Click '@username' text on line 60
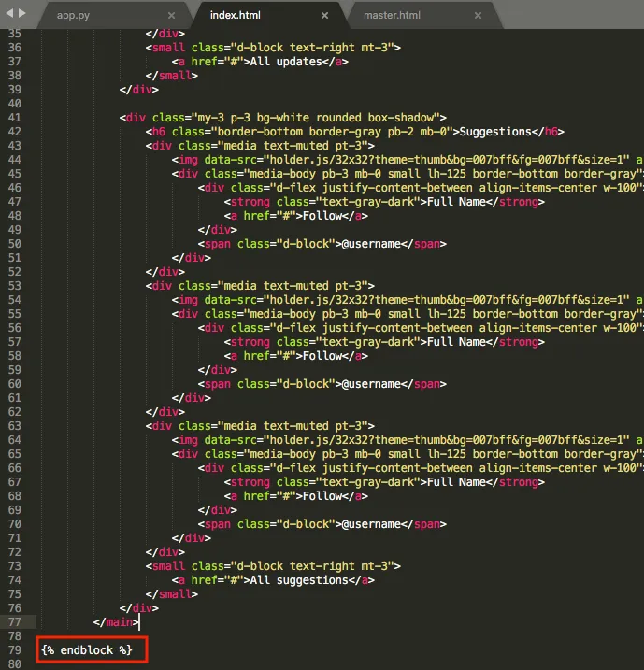 (x=371, y=384)
